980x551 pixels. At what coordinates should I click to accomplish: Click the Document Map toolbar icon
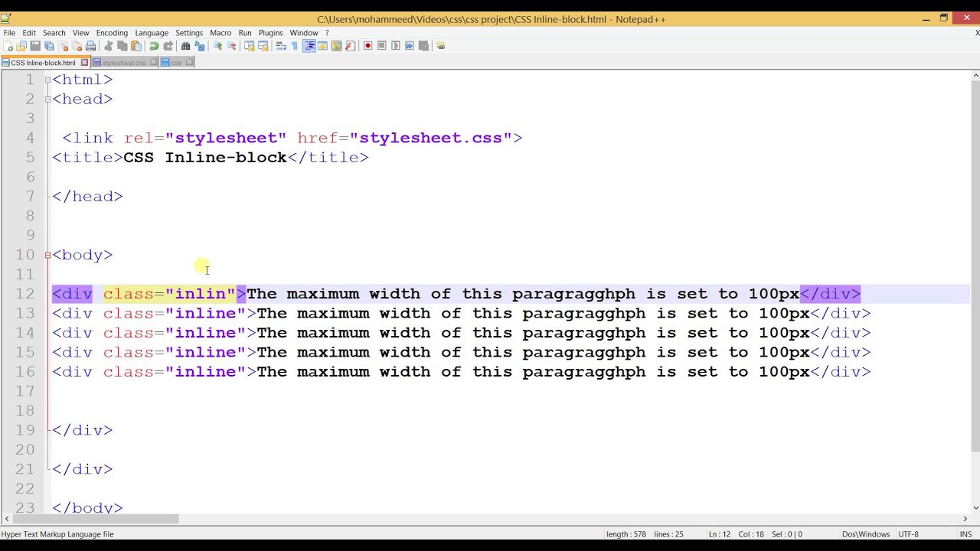tap(336, 46)
